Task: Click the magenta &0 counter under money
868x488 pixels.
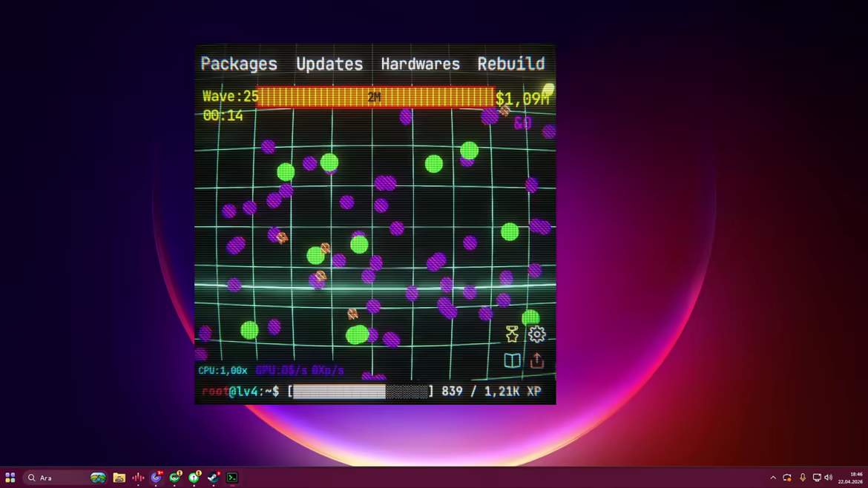Action: [522, 123]
